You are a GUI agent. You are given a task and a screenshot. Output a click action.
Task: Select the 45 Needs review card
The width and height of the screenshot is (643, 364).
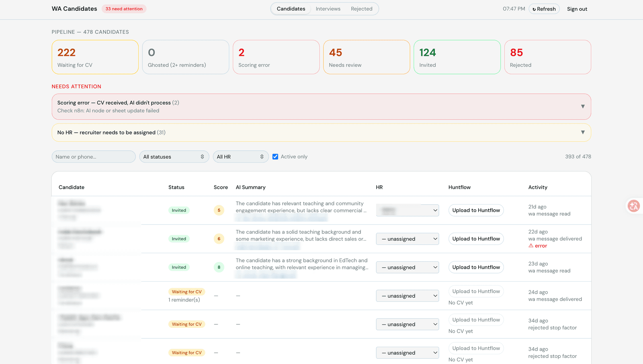pos(367,57)
